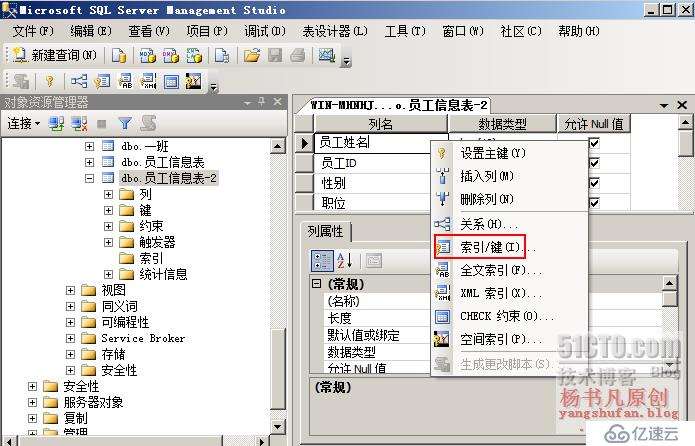
Task: Click connect server icon in Object Explorer
Action: (56, 124)
